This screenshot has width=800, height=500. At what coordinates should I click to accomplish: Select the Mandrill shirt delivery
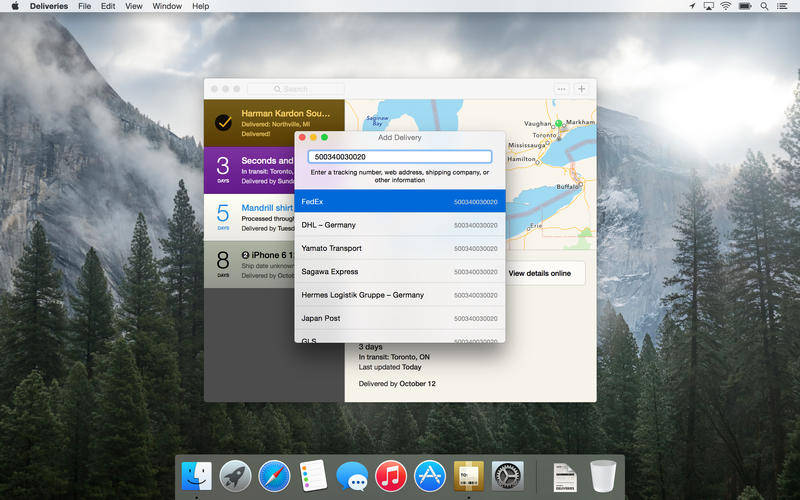tap(249, 217)
